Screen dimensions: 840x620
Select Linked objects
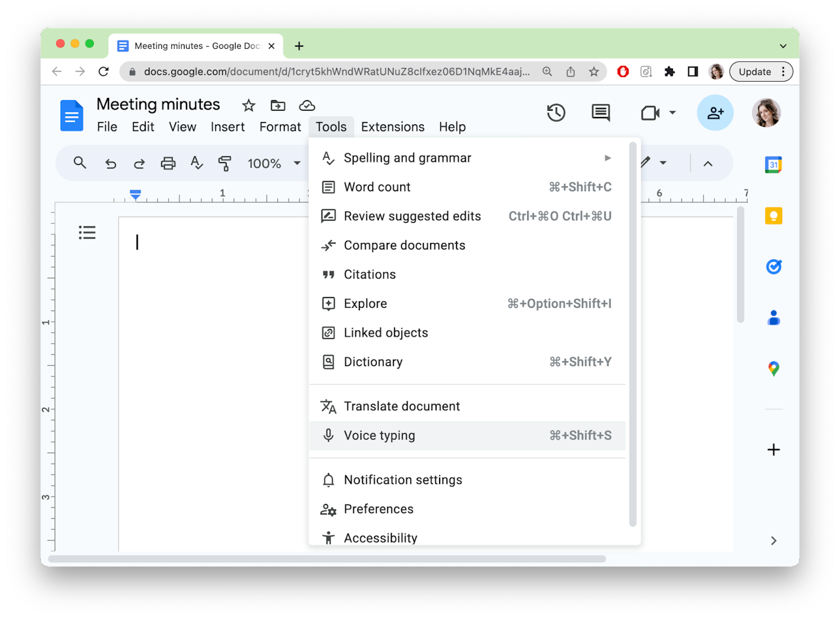point(467,333)
